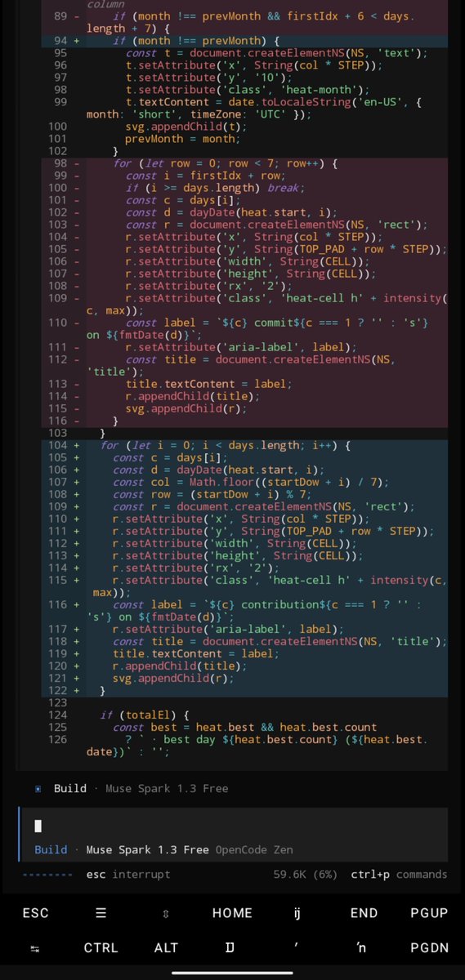Tap the up-down arrows key beside HOME

pyautogui.click(x=166, y=913)
